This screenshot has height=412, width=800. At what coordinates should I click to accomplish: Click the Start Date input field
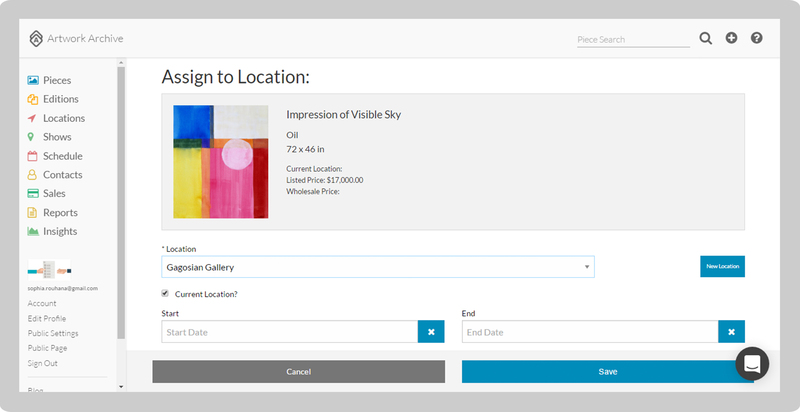click(289, 332)
